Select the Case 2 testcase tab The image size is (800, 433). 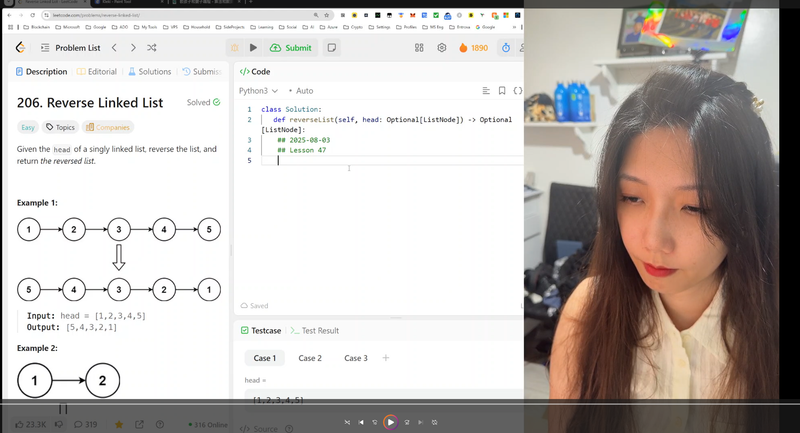tap(310, 358)
